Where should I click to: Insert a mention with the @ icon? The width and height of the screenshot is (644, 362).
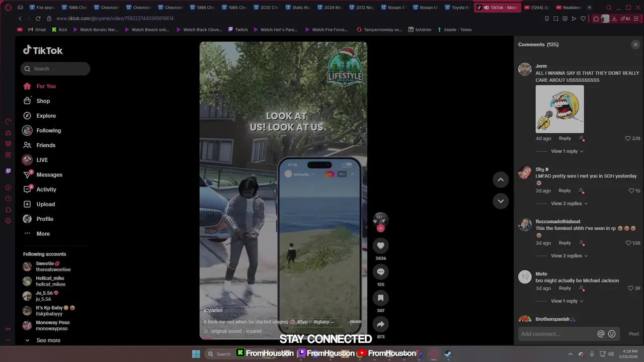click(x=601, y=334)
